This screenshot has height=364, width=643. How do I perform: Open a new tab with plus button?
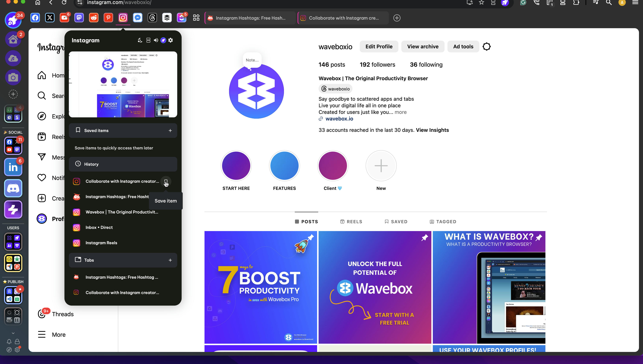[397, 18]
